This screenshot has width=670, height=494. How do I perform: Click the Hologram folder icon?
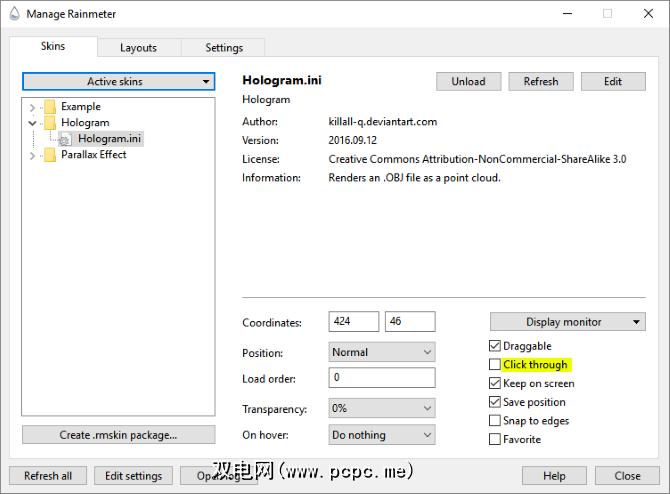[x=50, y=123]
